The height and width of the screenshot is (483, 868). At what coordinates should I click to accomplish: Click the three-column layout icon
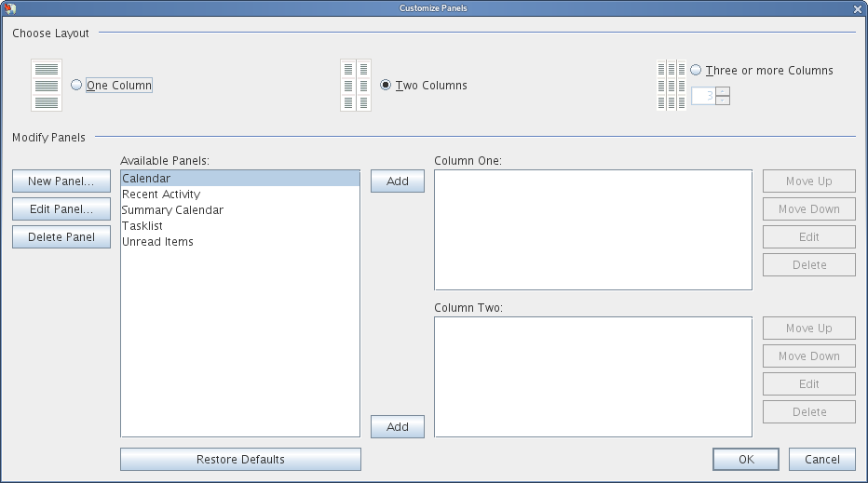coord(671,86)
